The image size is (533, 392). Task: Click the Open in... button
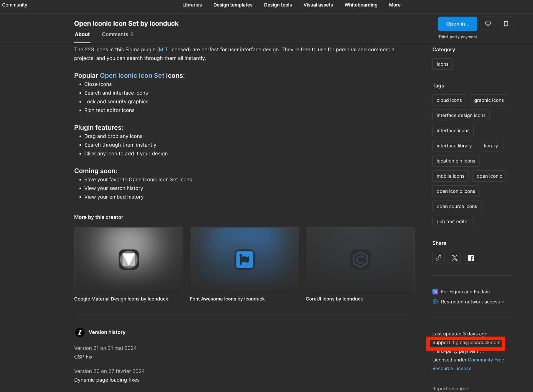click(457, 24)
